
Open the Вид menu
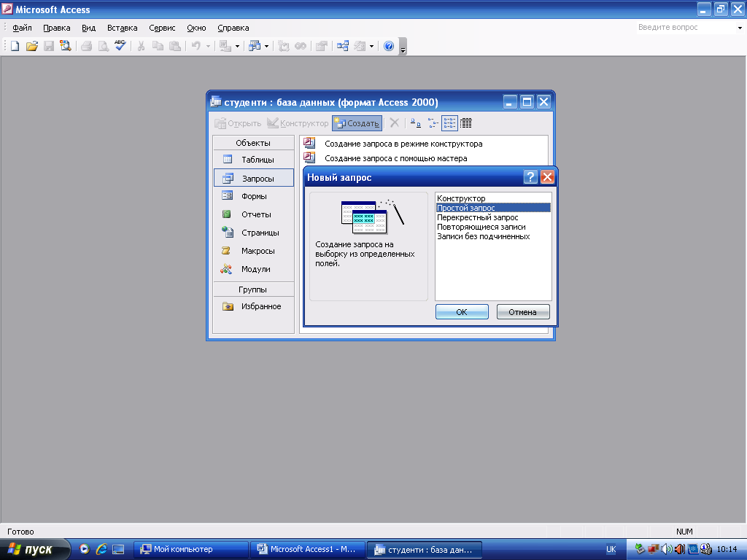88,28
